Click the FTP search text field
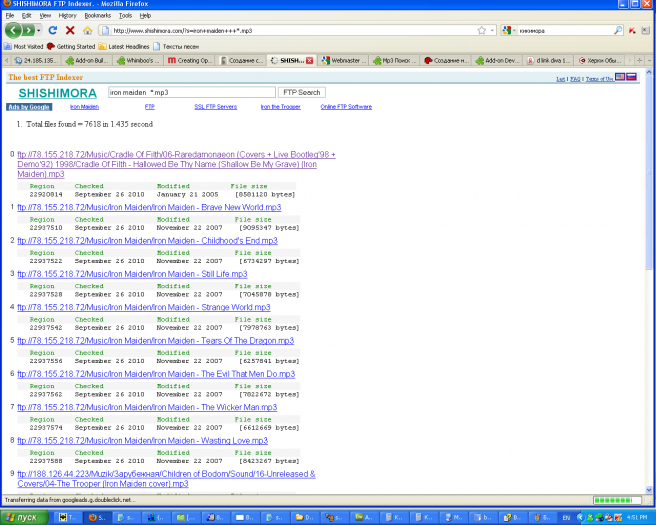Viewport: 656px width, 525px height. [x=192, y=92]
